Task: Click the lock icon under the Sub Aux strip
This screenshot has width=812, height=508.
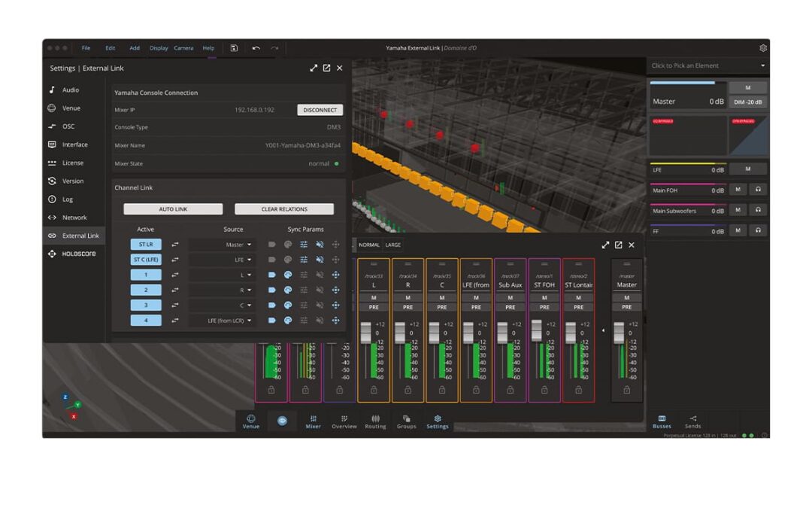Action: (510, 390)
